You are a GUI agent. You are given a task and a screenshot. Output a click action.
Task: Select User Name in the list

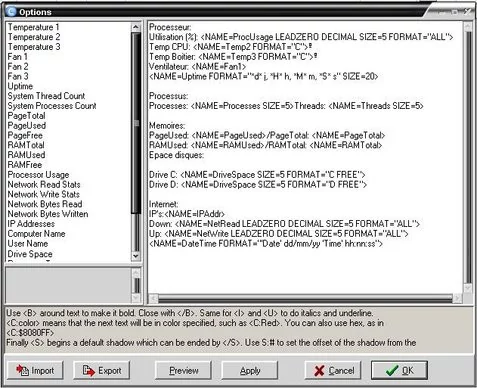click(x=28, y=243)
